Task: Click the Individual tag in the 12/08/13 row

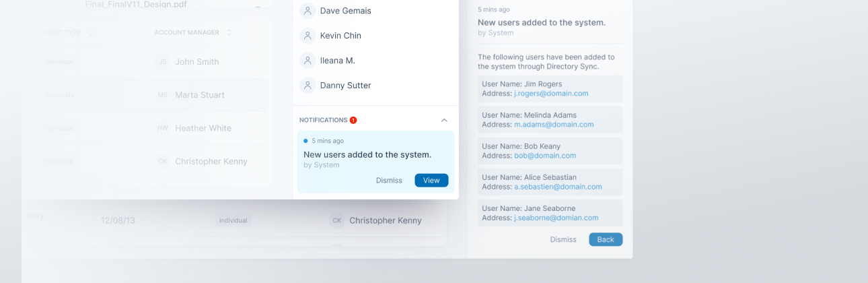Action: 233,220
